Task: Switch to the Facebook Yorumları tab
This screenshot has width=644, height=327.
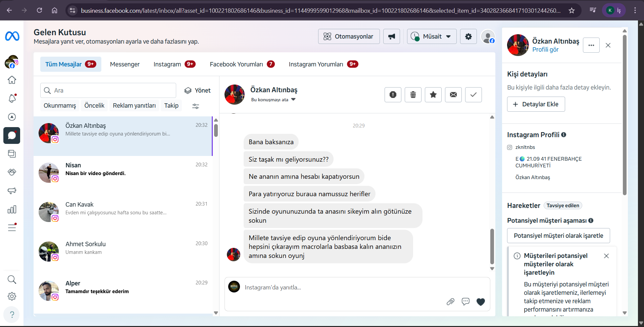Action: click(242, 64)
